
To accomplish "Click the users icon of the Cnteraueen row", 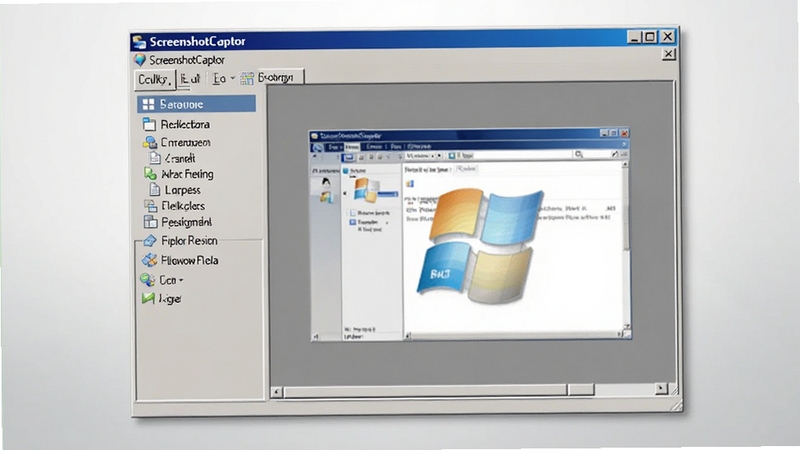I will 150,142.
